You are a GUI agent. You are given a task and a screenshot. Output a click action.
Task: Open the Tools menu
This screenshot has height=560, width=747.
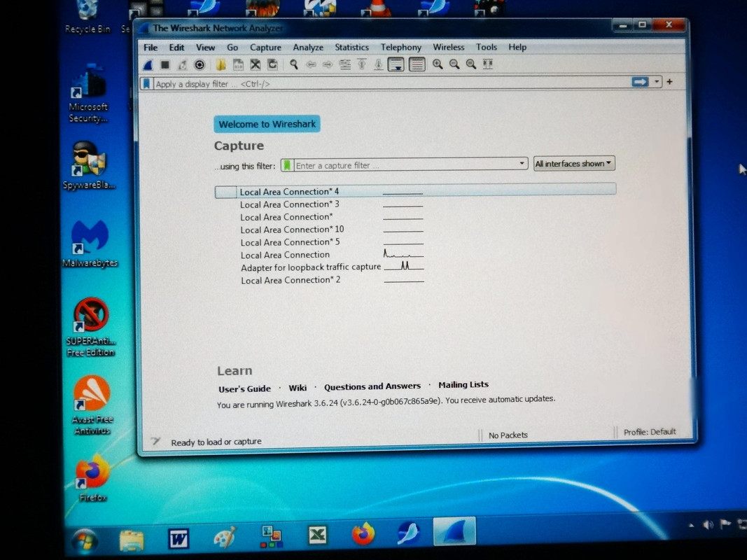click(x=487, y=47)
